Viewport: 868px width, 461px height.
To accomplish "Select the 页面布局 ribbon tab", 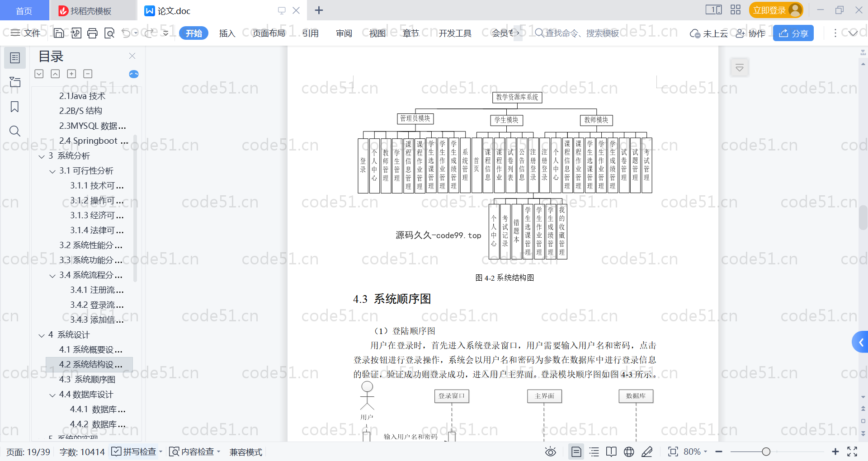I will pyautogui.click(x=269, y=33).
